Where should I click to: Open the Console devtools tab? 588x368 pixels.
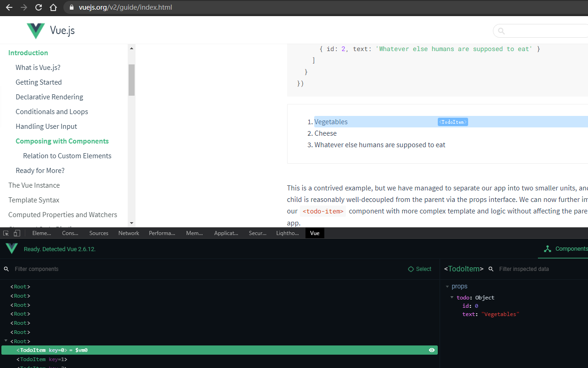tap(70, 233)
